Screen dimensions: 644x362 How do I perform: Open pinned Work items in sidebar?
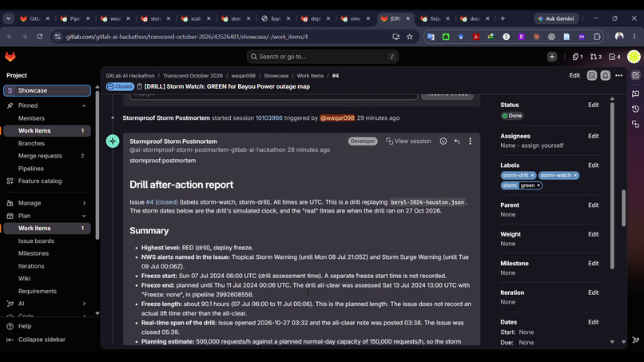coord(47,131)
